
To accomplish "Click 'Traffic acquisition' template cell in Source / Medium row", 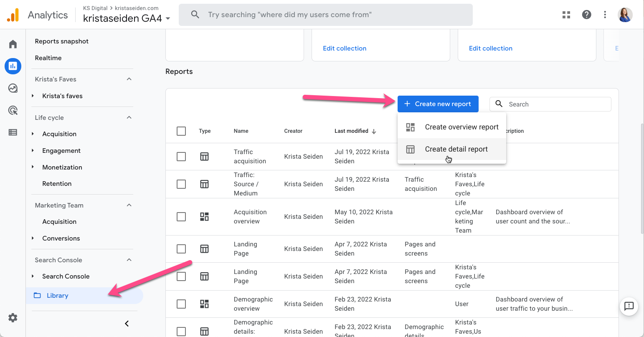I will click(421, 184).
